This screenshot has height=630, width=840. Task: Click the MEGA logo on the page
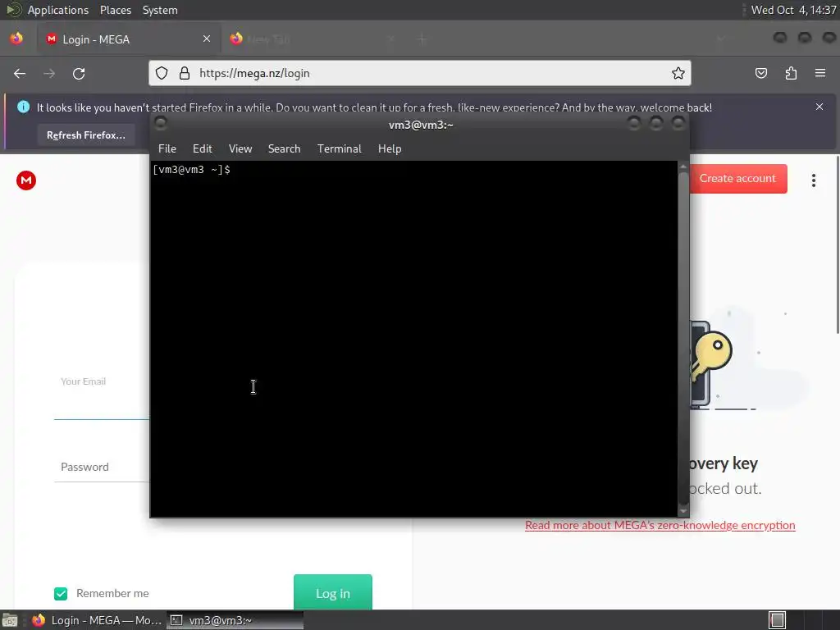(26, 180)
